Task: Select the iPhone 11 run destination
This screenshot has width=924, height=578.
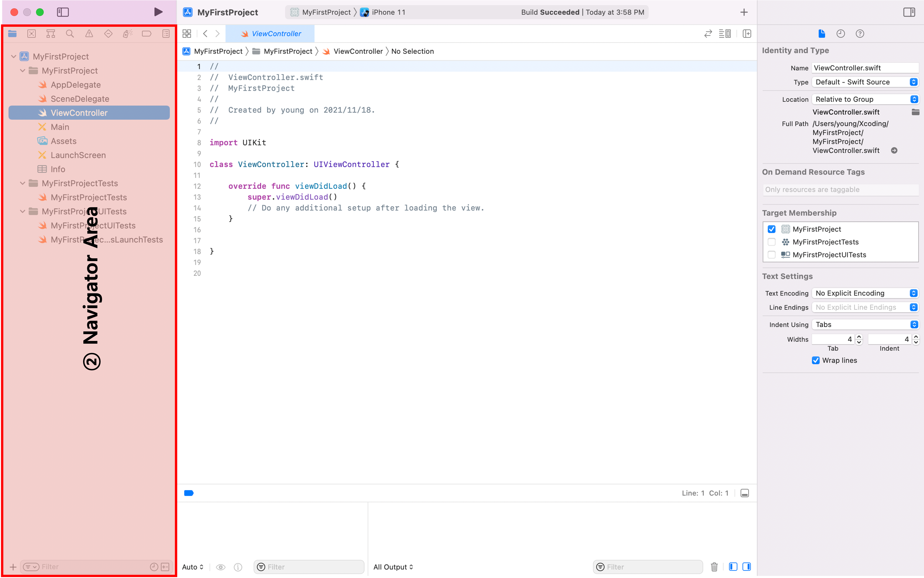Action: coord(383,12)
